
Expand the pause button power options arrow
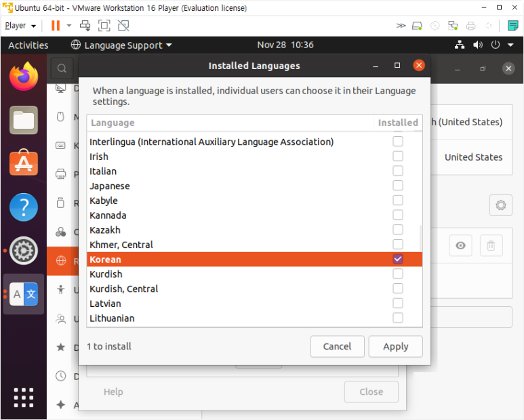click(69, 26)
